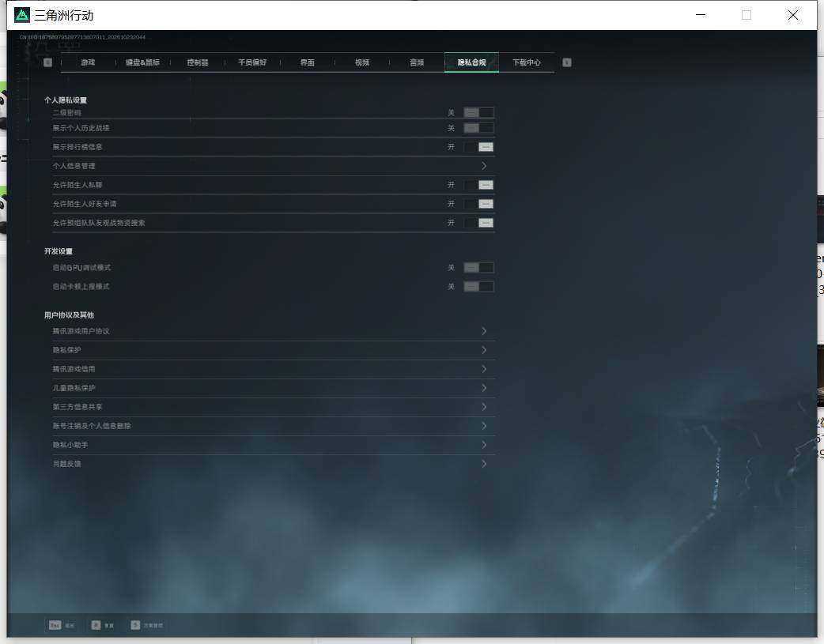Open 个人信息管理 via its chevron arrow
The image size is (824, 644).
pyautogui.click(x=484, y=166)
